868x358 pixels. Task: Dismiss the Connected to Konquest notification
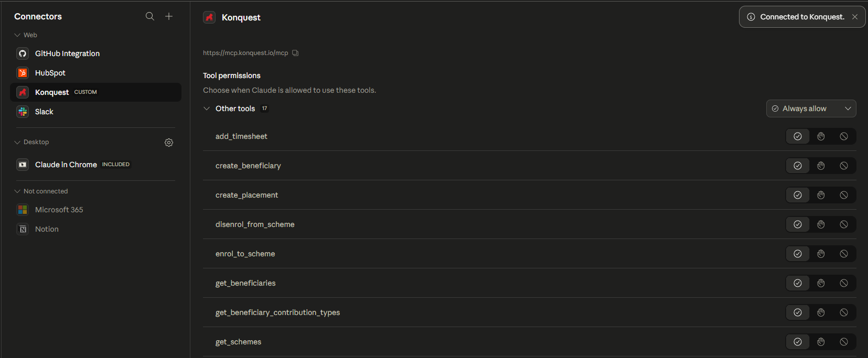click(x=855, y=17)
